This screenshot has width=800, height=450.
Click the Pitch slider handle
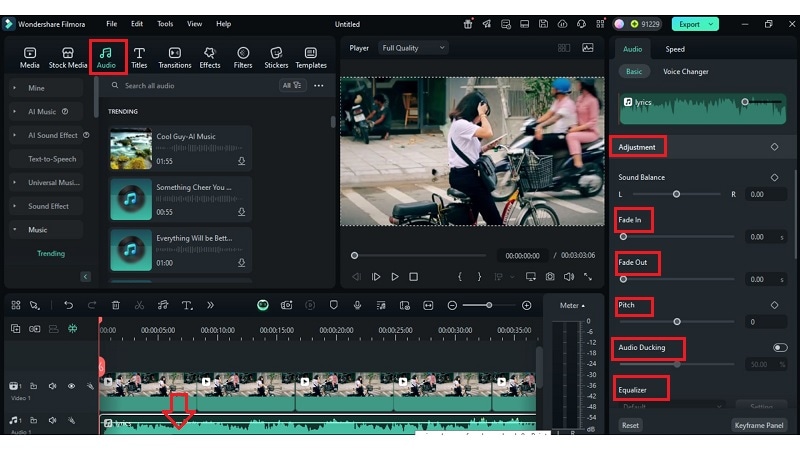677,321
